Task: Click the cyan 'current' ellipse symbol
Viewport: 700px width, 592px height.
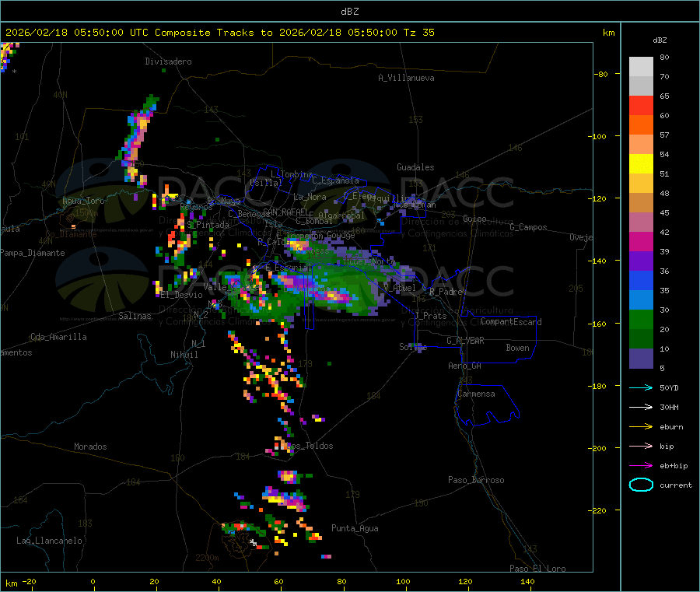Action: click(x=641, y=485)
